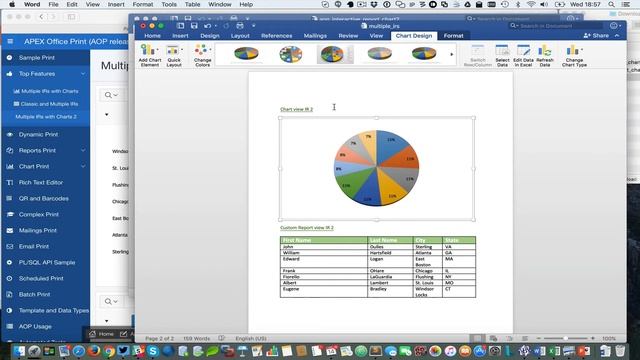
Task: Click the 159 Words count in status bar
Action: point(196,338)
